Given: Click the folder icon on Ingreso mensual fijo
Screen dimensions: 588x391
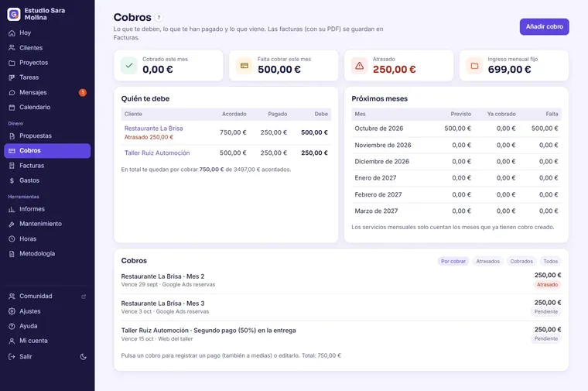Looking at the screenshot, I should click(474, 66).
